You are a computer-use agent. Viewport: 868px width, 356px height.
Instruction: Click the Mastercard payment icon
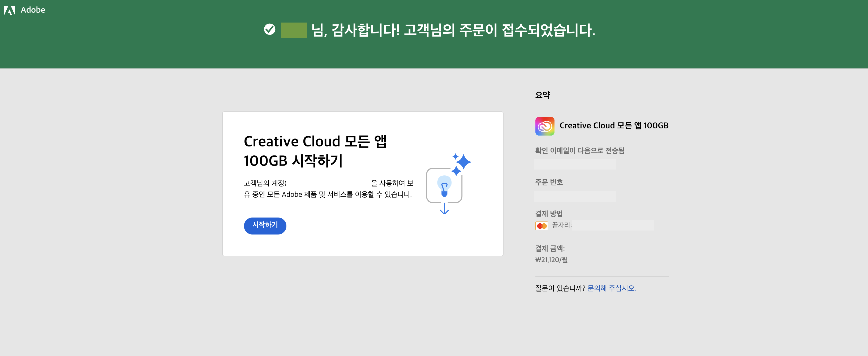pos(542,226)
